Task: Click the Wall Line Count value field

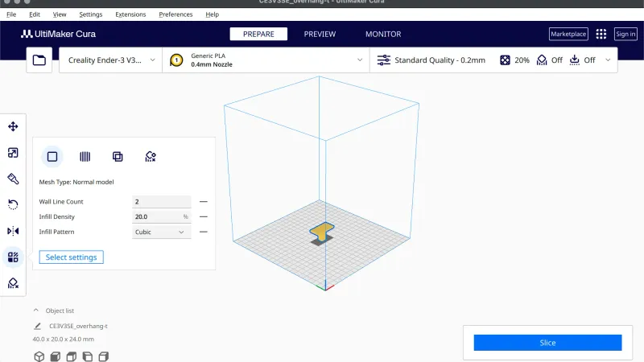Action: (x=162, y=202)
